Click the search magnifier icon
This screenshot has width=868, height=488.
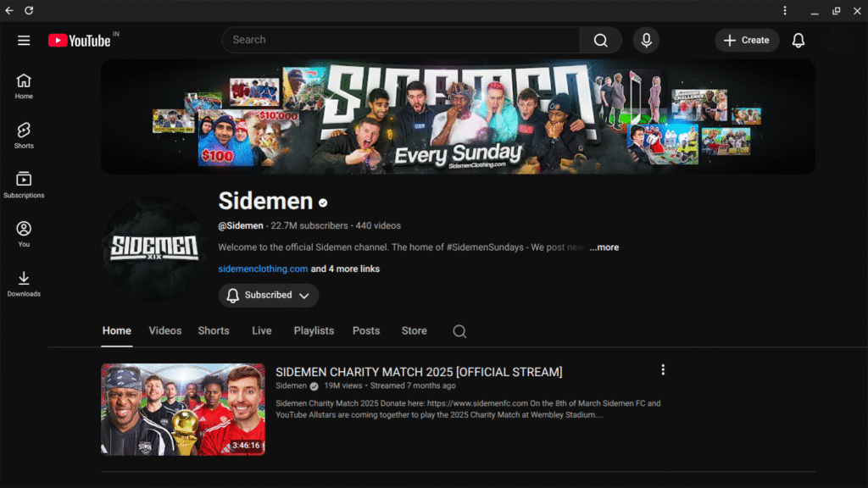[x=600, y=40]
